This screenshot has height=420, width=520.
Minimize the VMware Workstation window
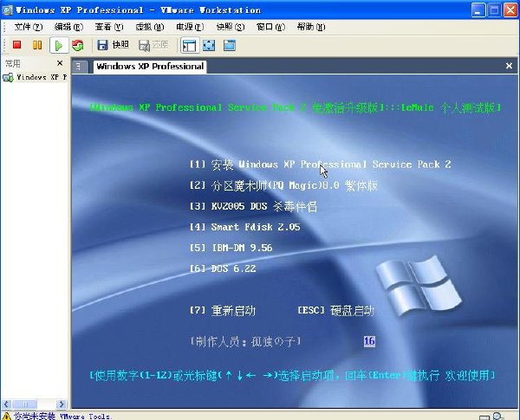pyautogui.click(x=478, y=10)
